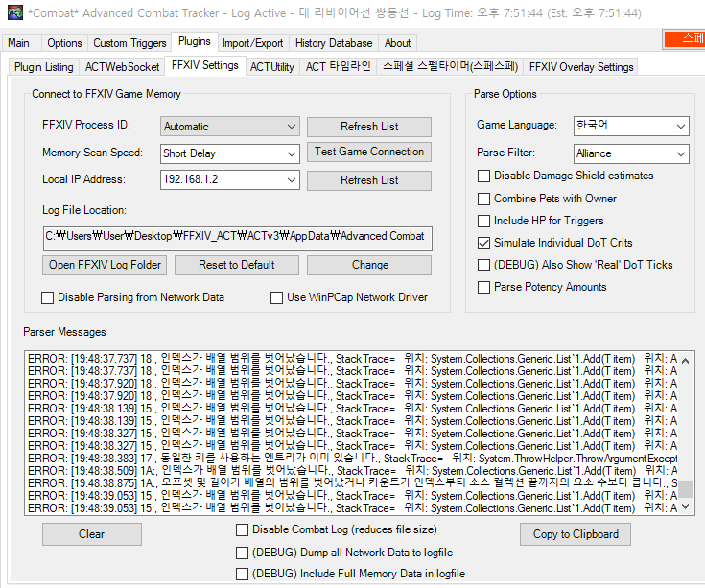Click Open FFXIV Log Folder button
The width and height of the screenshot is (705, 588).
[x=105, y=265]
